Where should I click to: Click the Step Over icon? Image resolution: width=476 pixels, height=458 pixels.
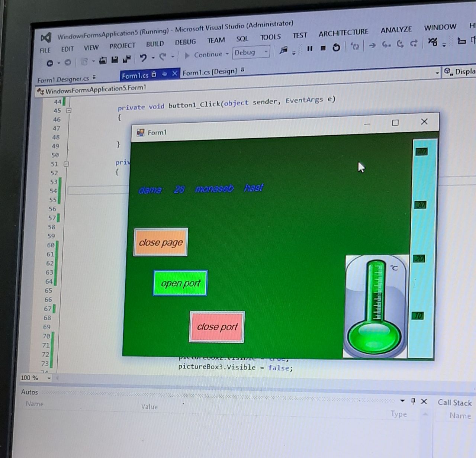click(x=400, y=44)
